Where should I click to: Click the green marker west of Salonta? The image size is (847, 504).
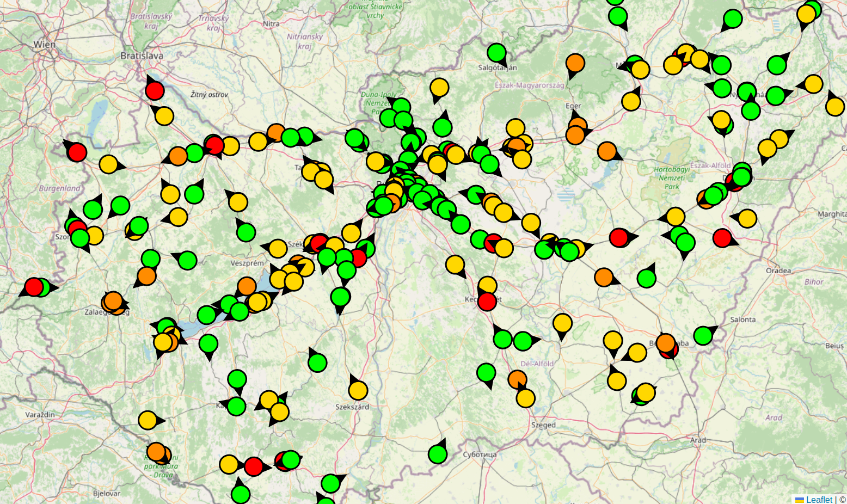703,335
